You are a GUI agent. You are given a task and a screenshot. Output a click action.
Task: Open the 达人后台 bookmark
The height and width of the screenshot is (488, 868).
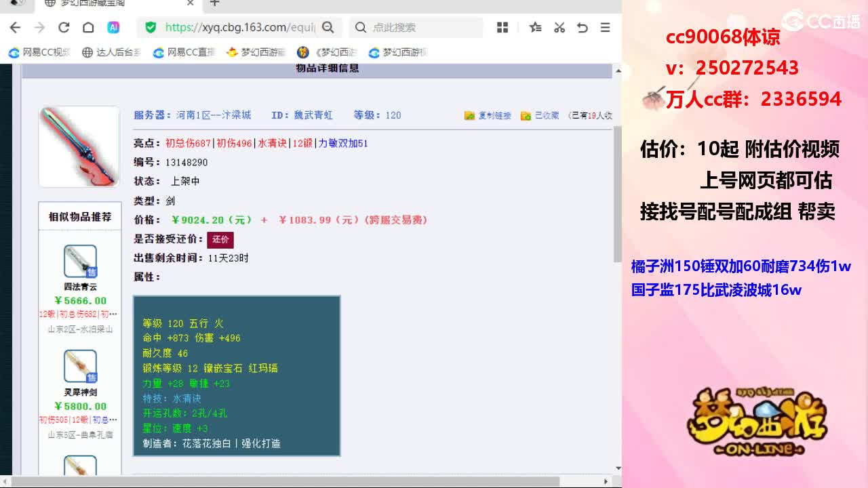[x=111, y=52]
